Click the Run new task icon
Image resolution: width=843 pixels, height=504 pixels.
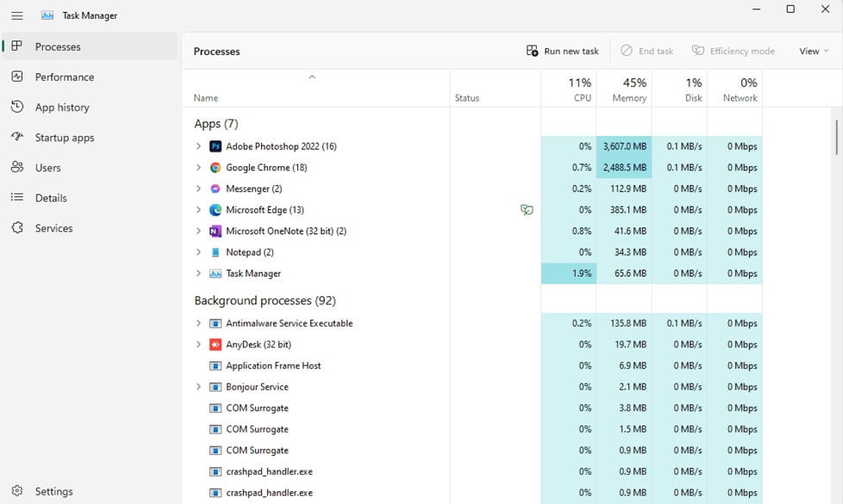[532, 51]
